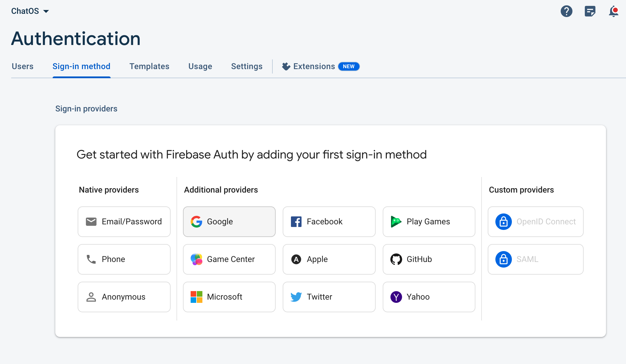Viewport: 626px width, 364px height.
Task: Select the Facebook provider button
Action: pyautogui.click(x=329, y=222)
